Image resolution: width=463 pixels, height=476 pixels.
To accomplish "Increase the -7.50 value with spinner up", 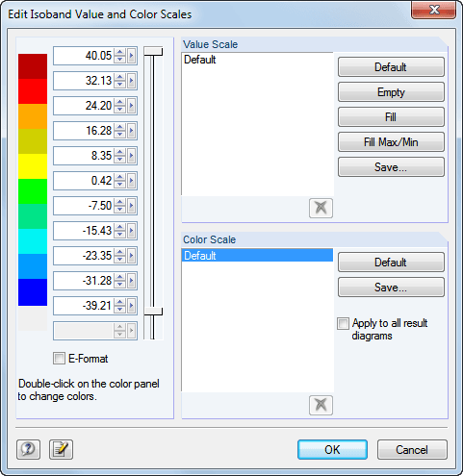I will click(x=120, y=203).
